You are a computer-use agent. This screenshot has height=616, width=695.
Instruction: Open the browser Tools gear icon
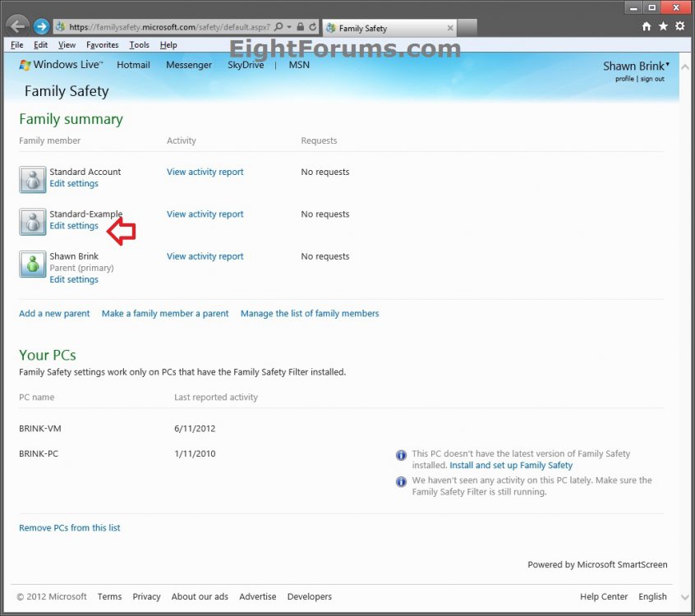(x=680, y=26)
